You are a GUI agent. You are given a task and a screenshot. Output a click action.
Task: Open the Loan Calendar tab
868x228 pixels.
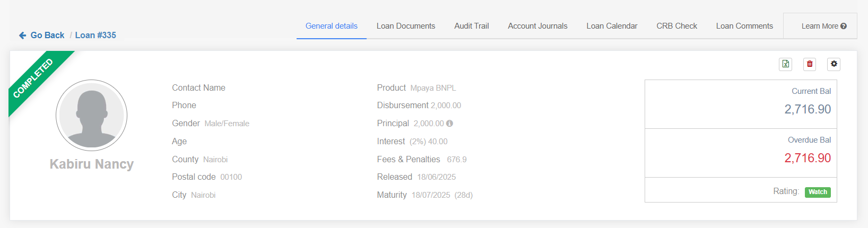pyautogui.click(x=612, y=26)
